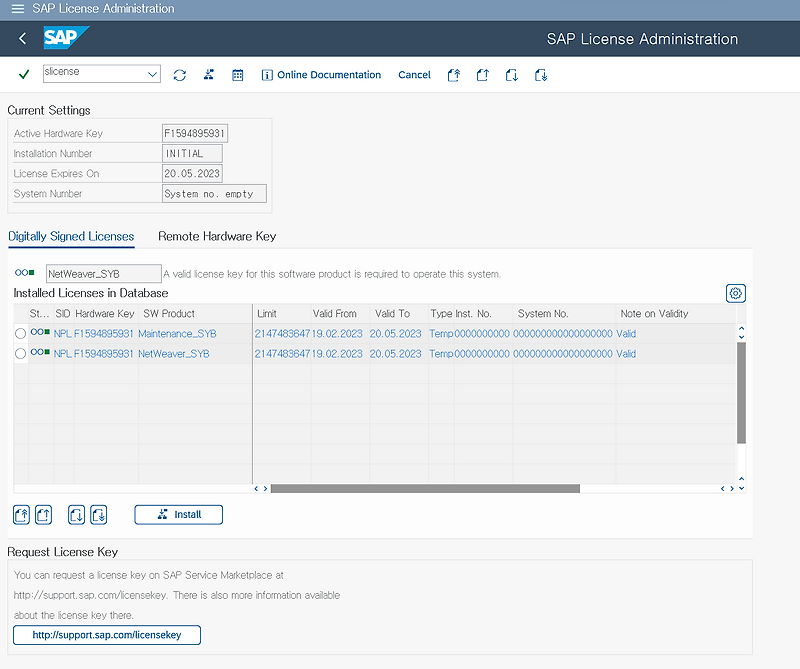The height and width of the screenshot is (669, 800).
Task: Refresh the screen with the refresh icon
Action: click(180, 74)
